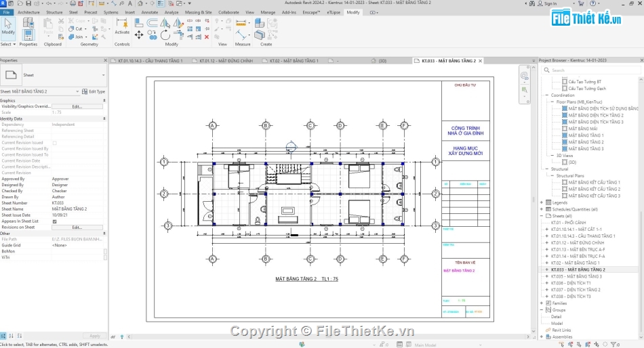
Task: Toggle Current Revision Issued checkbox
Action: [x=55, y=143]
